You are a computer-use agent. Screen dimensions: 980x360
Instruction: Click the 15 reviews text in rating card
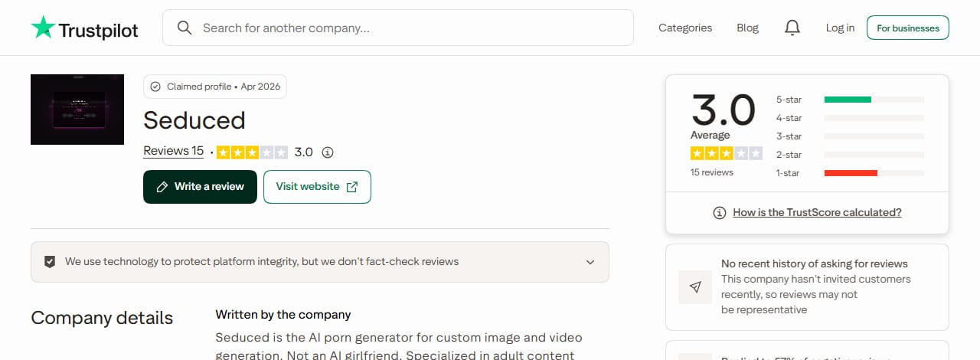(712, 172)
